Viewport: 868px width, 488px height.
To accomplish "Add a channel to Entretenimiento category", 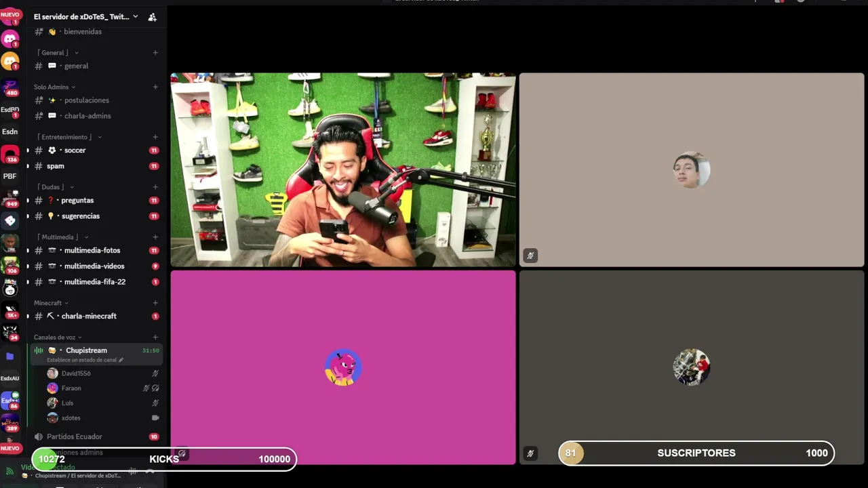I will (x=155, y=137).
